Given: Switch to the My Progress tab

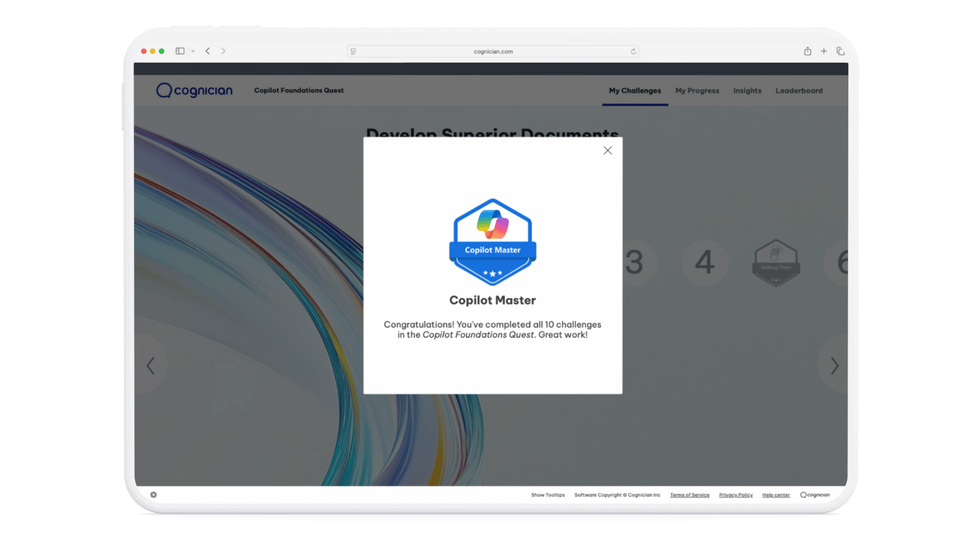Looking at the screenshot, I should pos(697,90).
